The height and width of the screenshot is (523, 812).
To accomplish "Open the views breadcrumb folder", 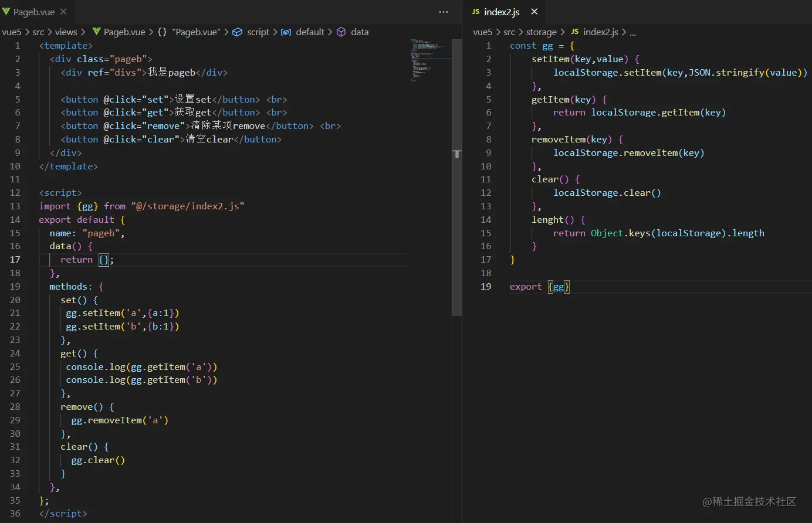I will 66,32.
